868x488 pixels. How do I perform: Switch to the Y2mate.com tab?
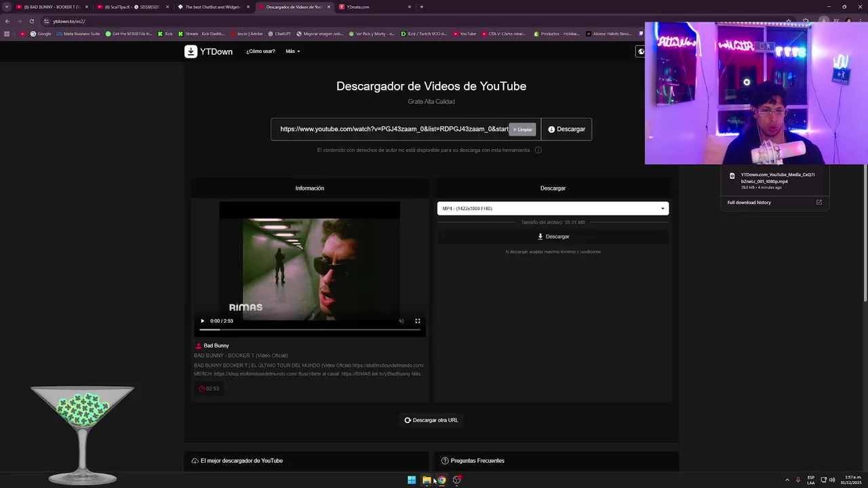374,7
